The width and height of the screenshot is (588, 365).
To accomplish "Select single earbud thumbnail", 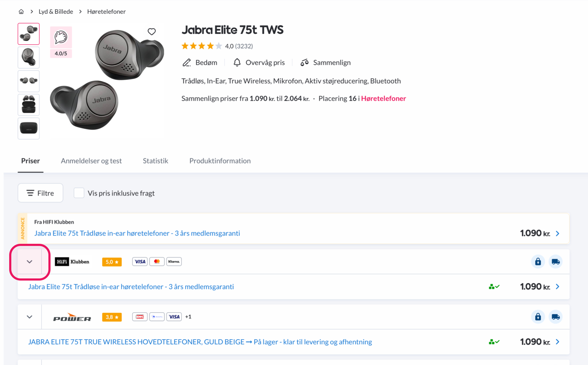I will [x=29, y=58].
